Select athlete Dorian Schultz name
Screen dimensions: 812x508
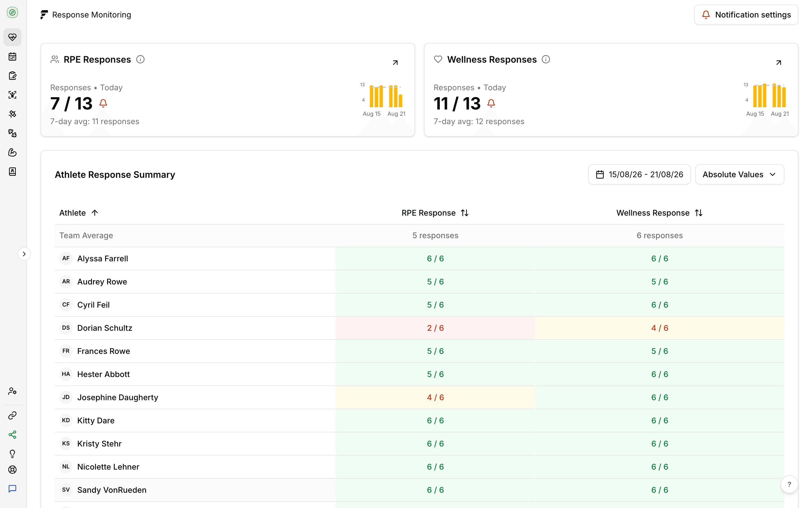(x=105, y=328)
